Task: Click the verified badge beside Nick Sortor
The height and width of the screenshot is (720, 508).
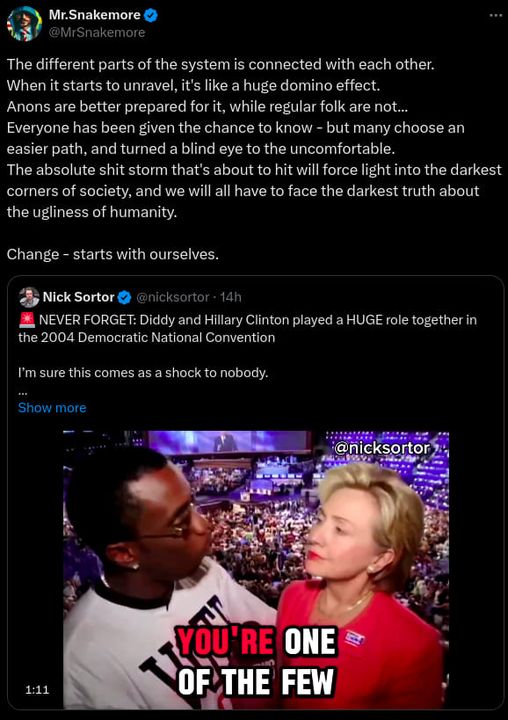Action: pos(124,298)
